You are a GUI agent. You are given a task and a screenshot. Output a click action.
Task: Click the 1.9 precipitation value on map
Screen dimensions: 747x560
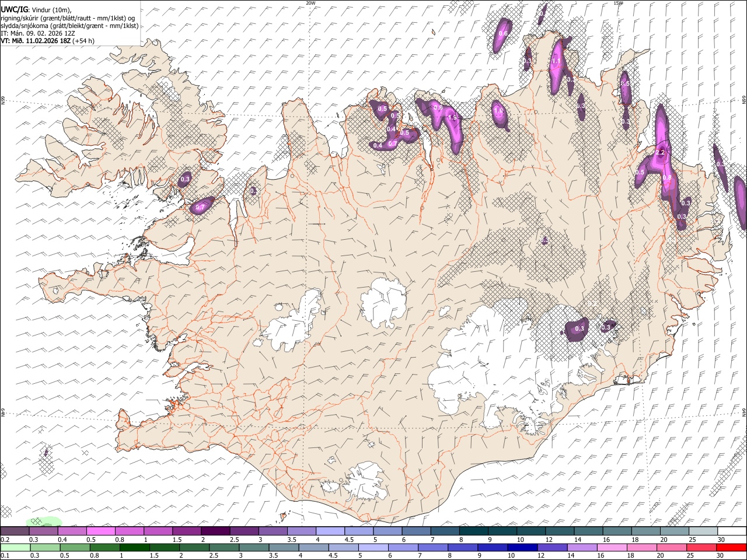point(452,117)
